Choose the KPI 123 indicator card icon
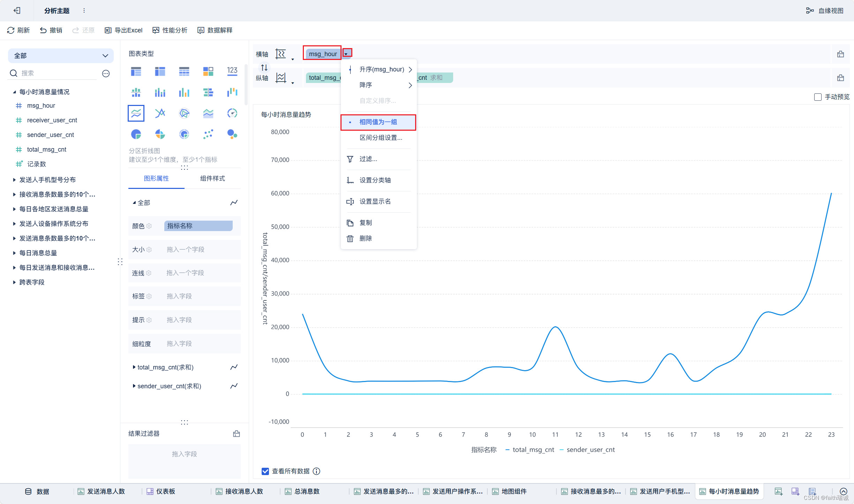 (232, 71)
